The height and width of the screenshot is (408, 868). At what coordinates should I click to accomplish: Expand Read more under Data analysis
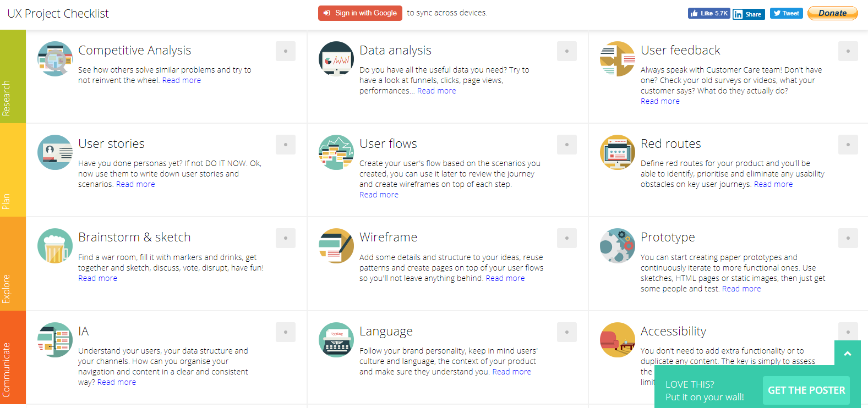tap(436, 91)
